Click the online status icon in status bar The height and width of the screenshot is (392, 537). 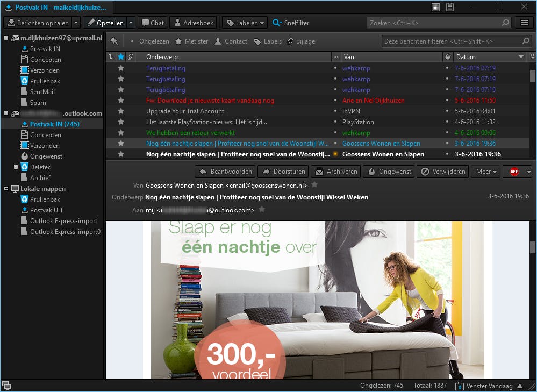6,386
